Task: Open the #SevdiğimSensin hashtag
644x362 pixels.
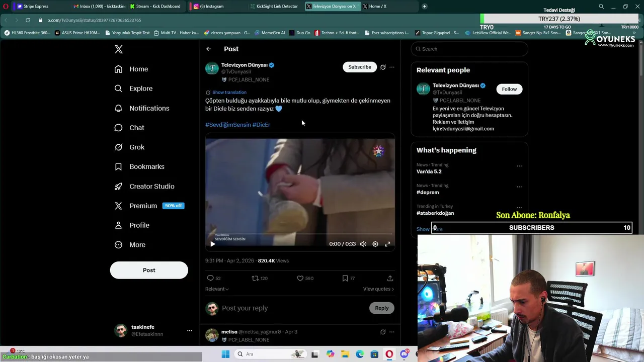Action: [228, 125]
